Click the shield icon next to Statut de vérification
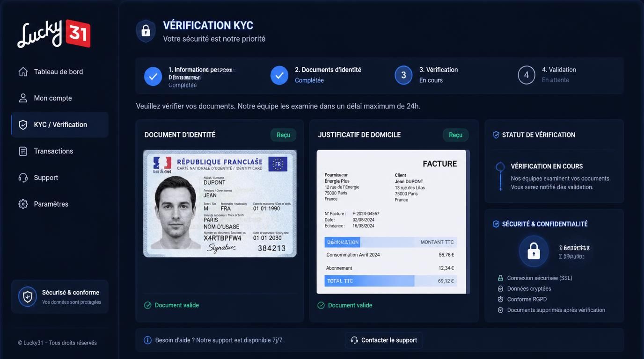The image size is (644, 359). point(496,135)
